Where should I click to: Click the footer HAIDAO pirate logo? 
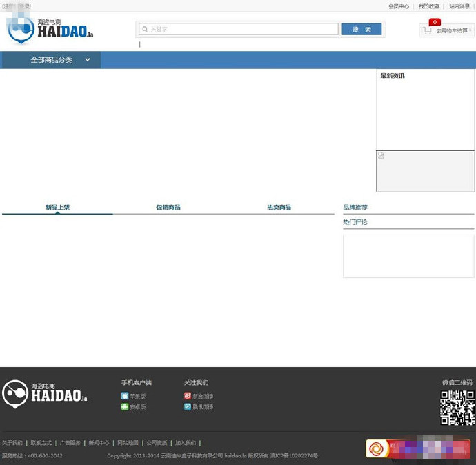(45, 394)
